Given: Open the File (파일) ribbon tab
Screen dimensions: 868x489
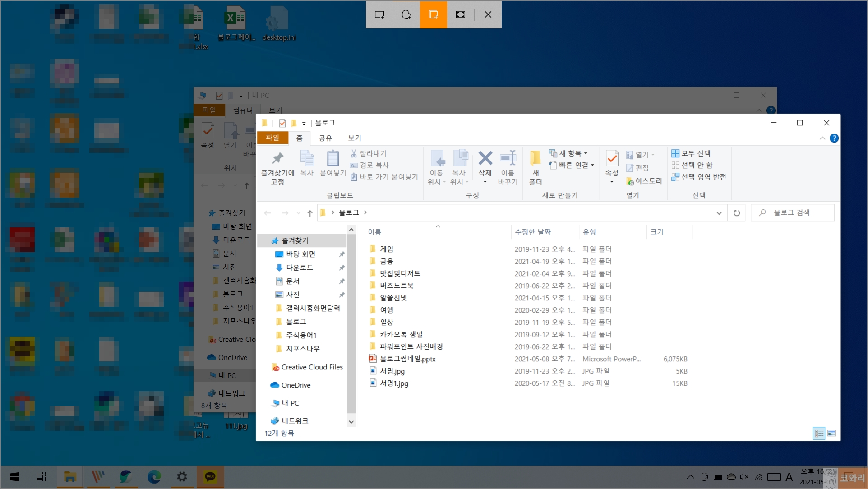Looking at the screenshot, I should (272, 138).
